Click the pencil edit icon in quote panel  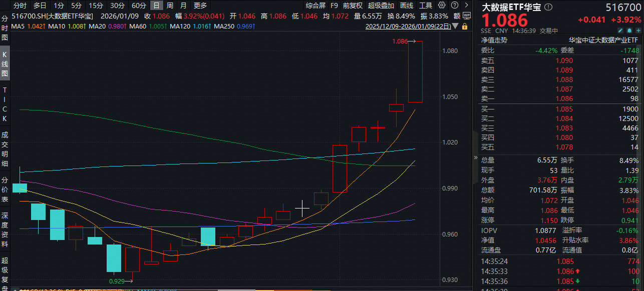pyautogui.click(x=620, y=31)
